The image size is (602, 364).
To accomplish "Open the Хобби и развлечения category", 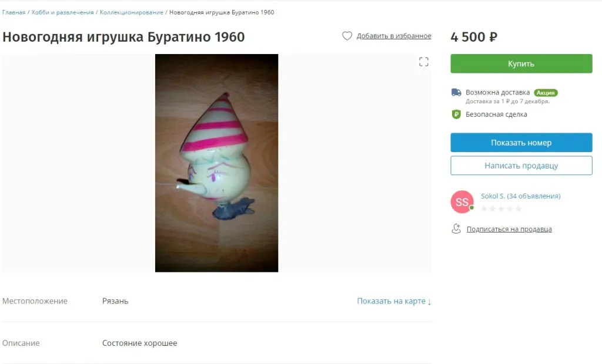I will 62,12.
